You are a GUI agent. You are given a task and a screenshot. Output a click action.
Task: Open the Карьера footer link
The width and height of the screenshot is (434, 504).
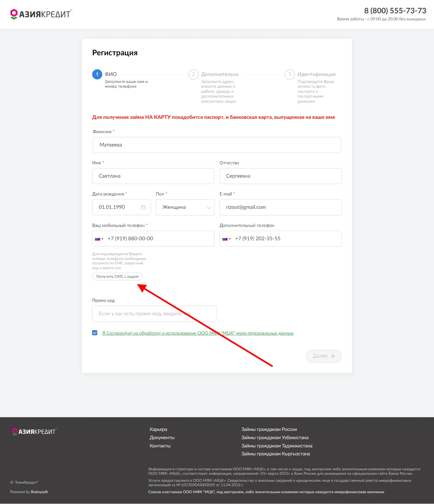[158, 429]
